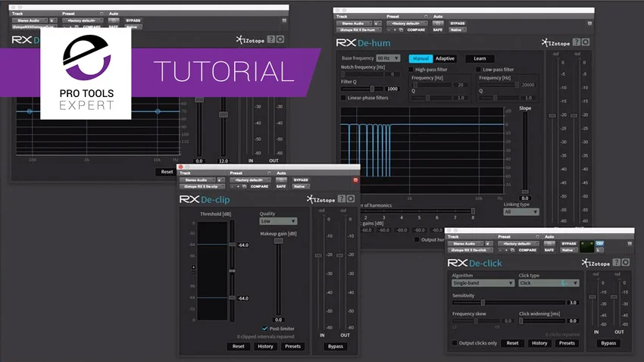
Task: Click COMPARE in De-hum header
Action: tap(416, 30)
